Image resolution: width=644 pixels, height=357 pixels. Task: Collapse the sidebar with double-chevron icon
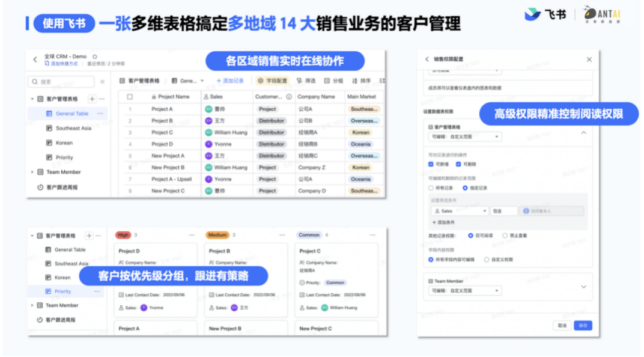103,82
